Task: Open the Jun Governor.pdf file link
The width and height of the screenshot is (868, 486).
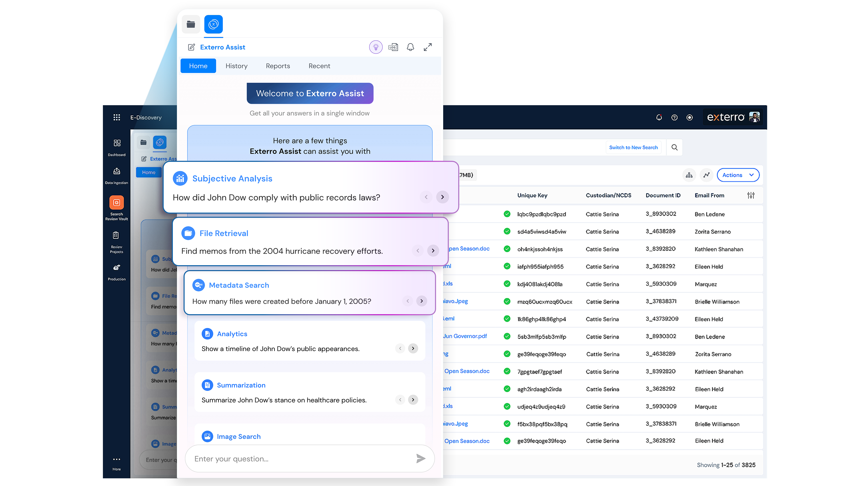Action: 465,336
